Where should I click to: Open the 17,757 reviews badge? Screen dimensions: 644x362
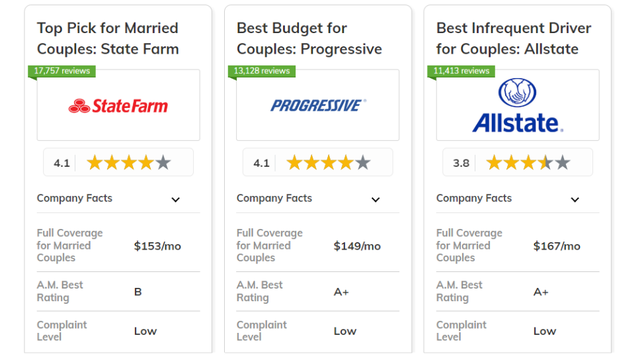click(x=61, y=71)
